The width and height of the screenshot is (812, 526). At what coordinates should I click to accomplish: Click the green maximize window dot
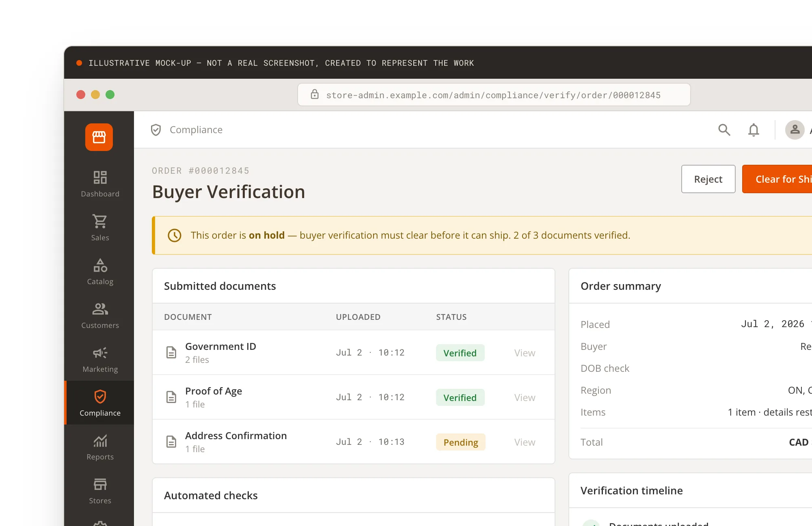(110, 95)
